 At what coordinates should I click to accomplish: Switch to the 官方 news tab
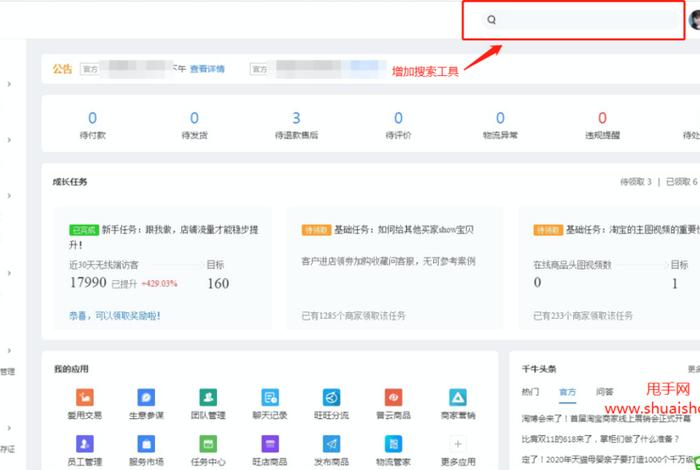(x=567, y=392)
